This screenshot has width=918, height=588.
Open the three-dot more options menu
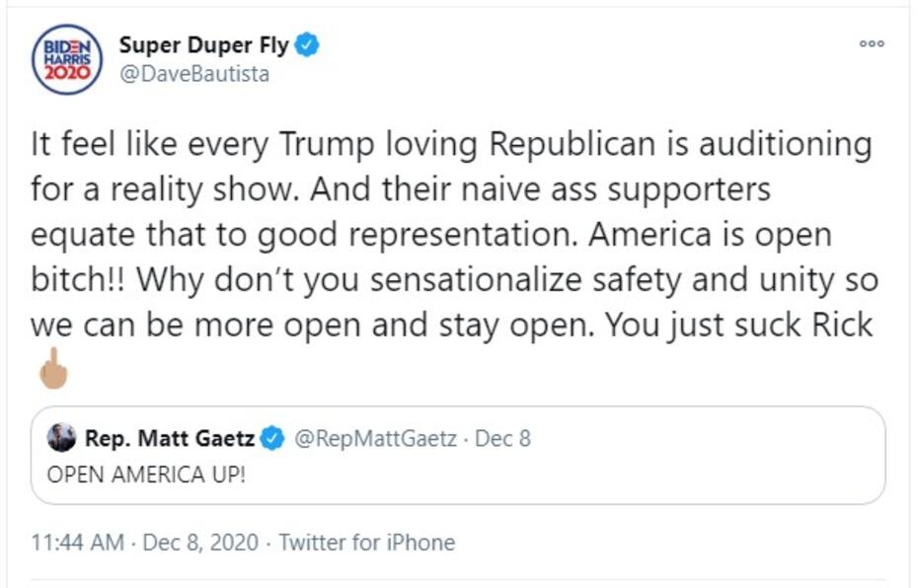[872, 44]
